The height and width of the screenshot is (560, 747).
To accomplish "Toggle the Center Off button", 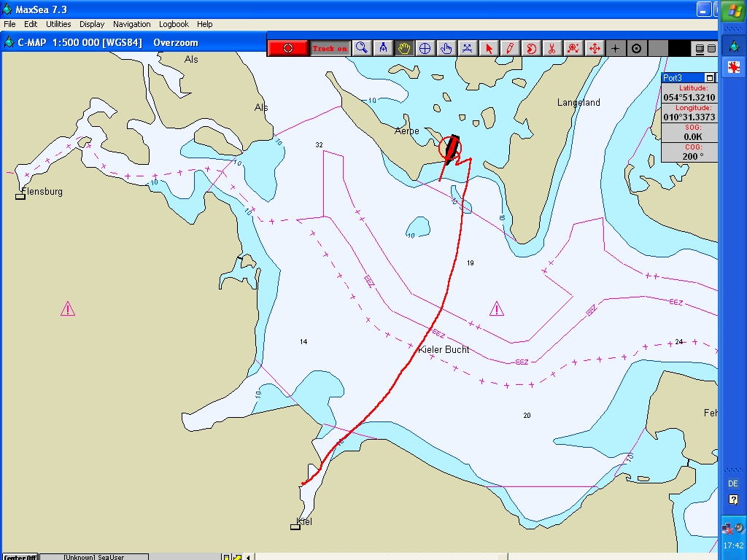I will (20, 556).
